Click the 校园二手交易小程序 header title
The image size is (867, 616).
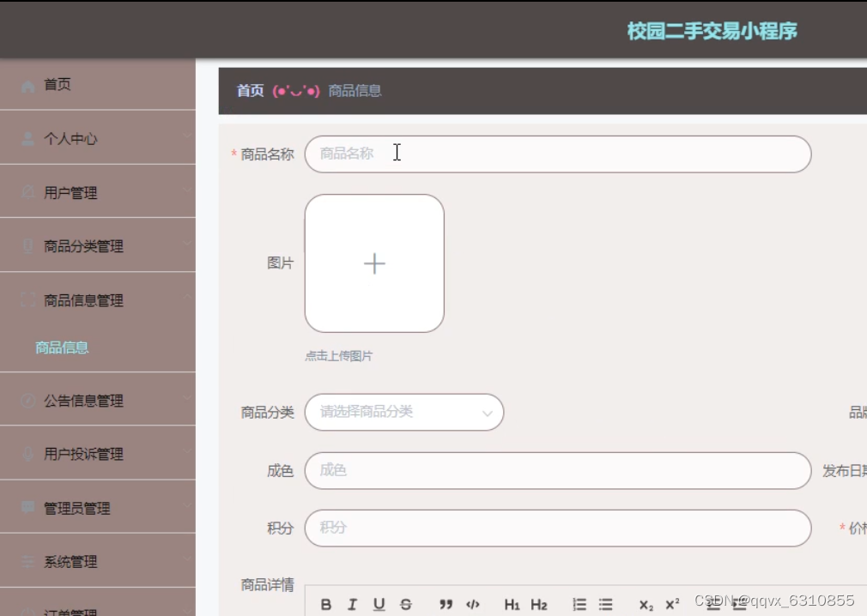pyautogui.click(x=712, y=31)
